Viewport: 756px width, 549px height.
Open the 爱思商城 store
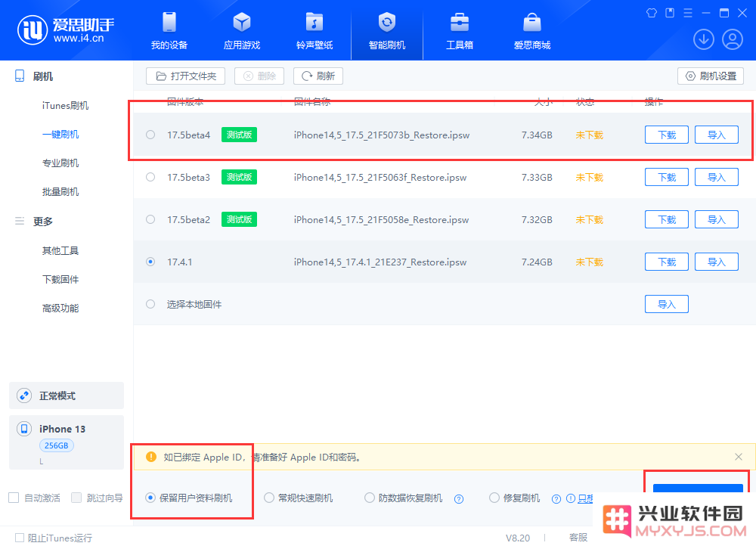(x=531, y=31)
